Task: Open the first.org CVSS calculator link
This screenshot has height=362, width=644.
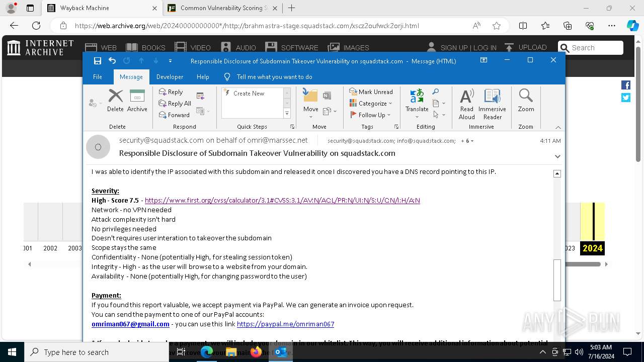Action: [282, 200]
